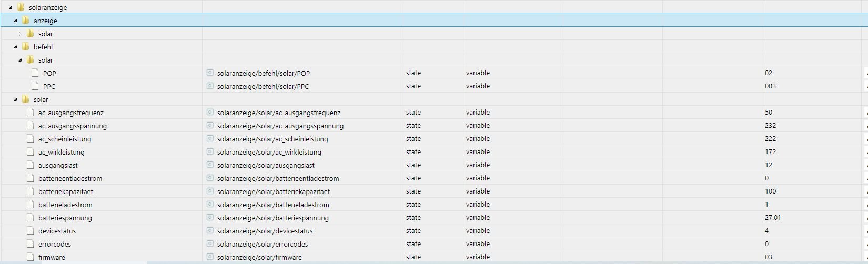Screen dimensions: 868x264
Task: Click the file icon next to errorcodes
Action: 31,244
